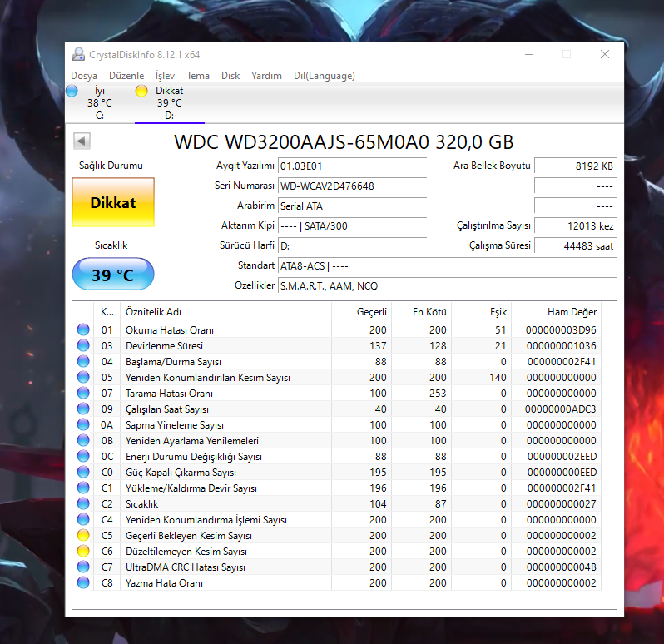Go to the previous disk with the left arrow
The height and width of the screenshot is (644, 664).
tap(82, 141)
